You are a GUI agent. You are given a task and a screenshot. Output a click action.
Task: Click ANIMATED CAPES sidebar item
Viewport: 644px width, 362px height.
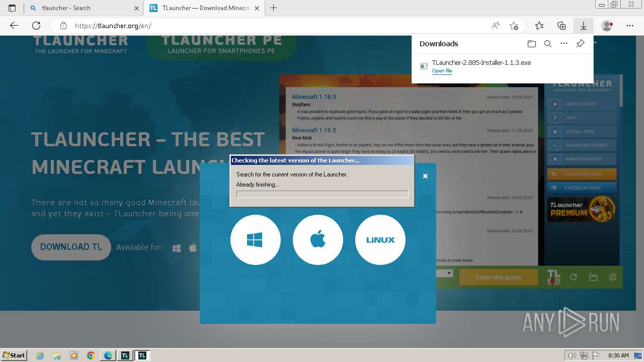point(582,159)
